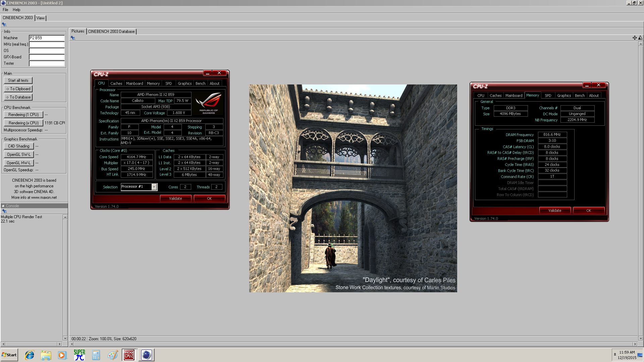The image size is (644, 362).
Task: Open Windows Explorer folder icon in taskbar
Action: click(x=46, y=355)
